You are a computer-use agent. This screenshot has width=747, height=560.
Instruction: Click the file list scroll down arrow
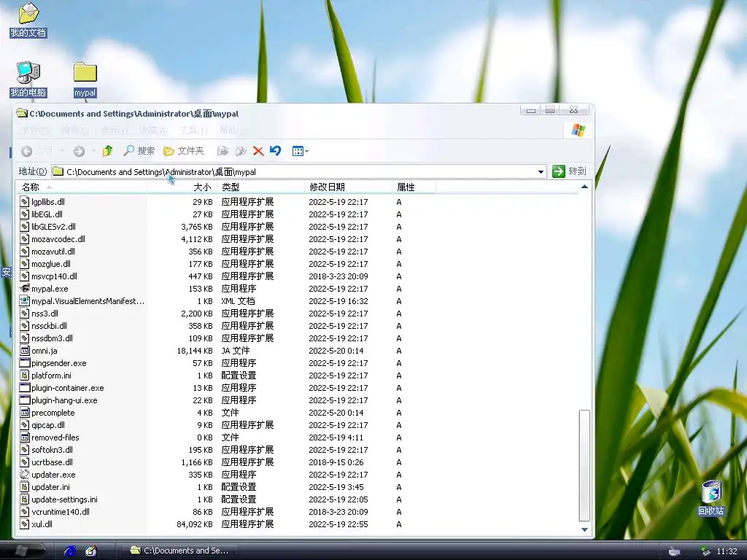pyautogui.click(x=584, y=529)
